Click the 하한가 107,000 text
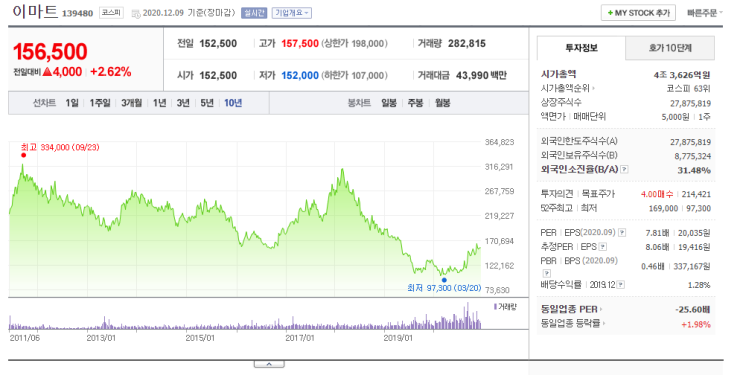The height and width of the screenshot is (375, 743). point(354,75)
